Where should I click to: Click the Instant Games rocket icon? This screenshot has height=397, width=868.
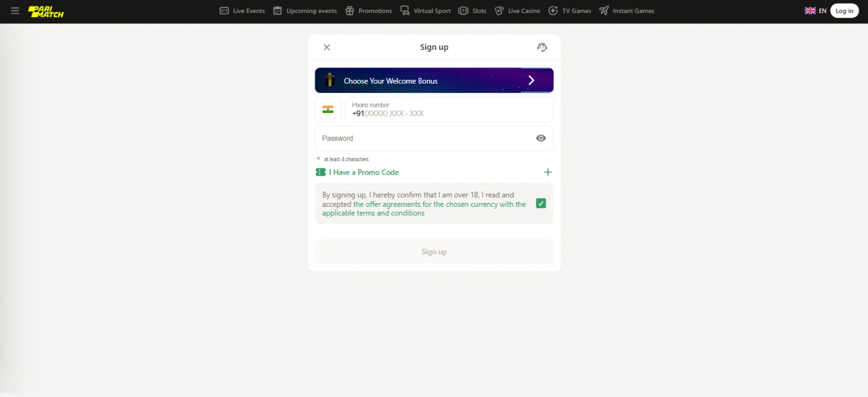[604, 11]
